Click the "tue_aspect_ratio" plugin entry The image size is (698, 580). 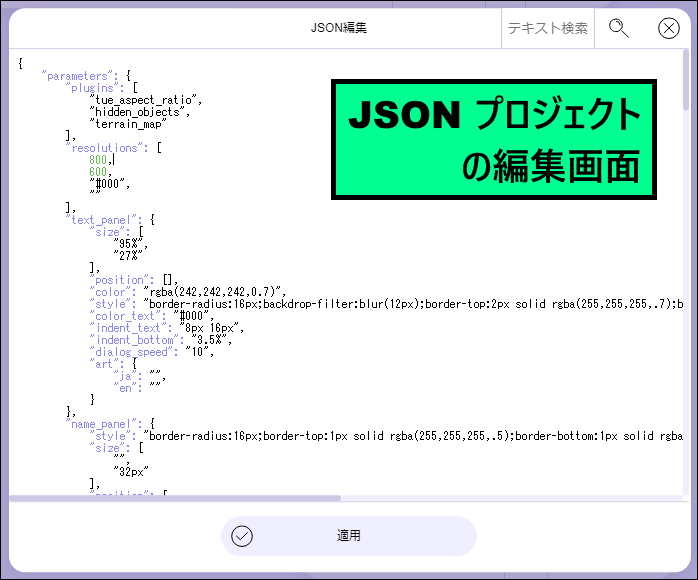[146, 100]
